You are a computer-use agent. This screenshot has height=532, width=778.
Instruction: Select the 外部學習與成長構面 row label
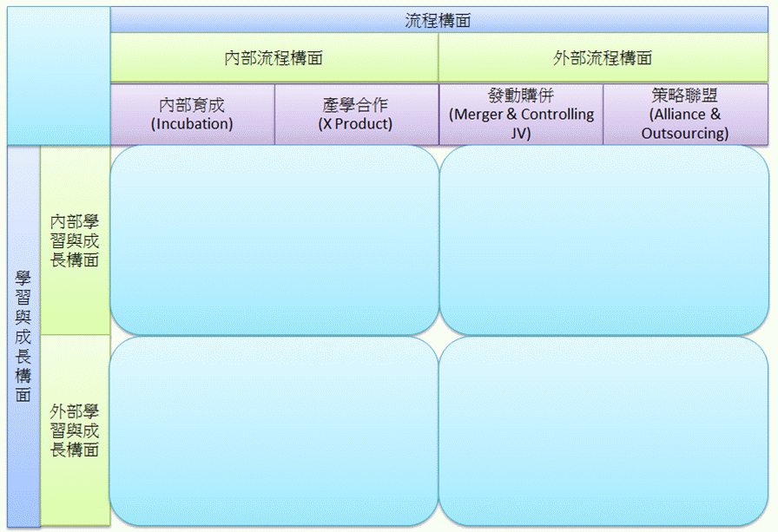click(x=75, y=430)
